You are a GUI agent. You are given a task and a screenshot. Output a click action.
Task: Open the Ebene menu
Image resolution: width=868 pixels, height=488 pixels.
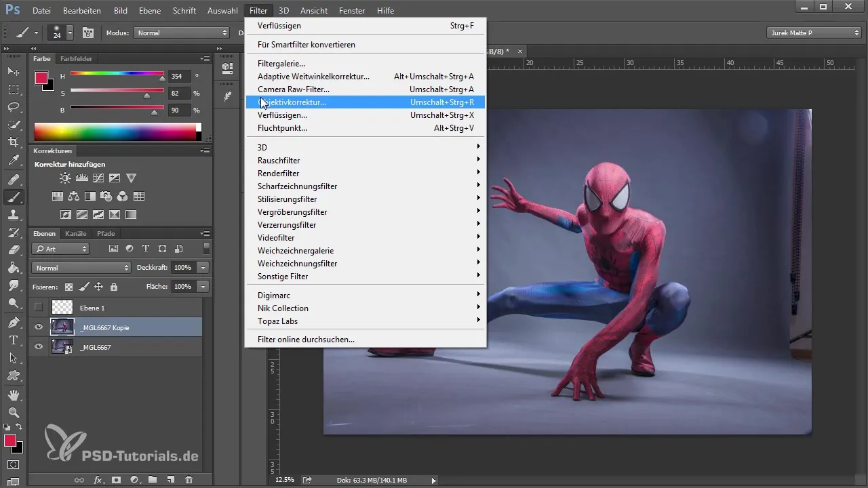150,11
